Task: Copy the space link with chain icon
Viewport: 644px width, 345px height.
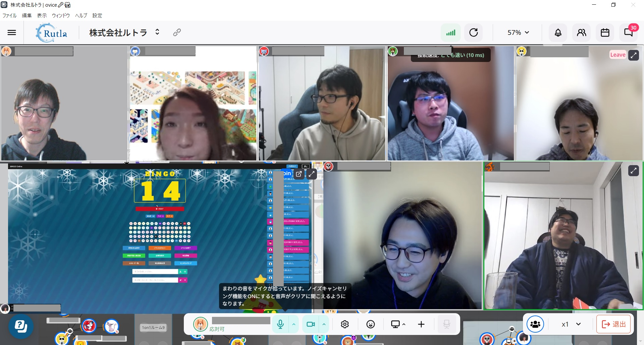Action: (x=177, y=32)
